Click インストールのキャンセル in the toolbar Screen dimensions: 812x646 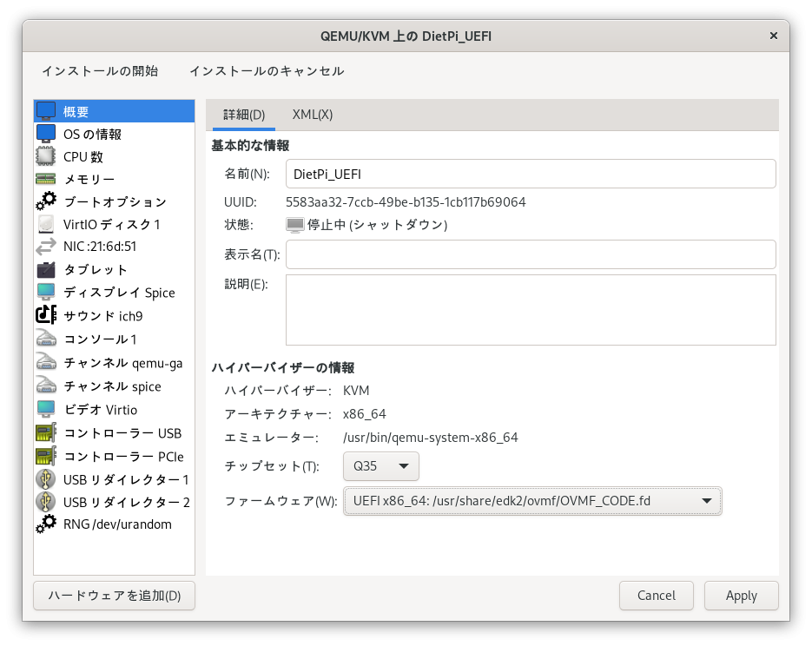pos(267,71)
